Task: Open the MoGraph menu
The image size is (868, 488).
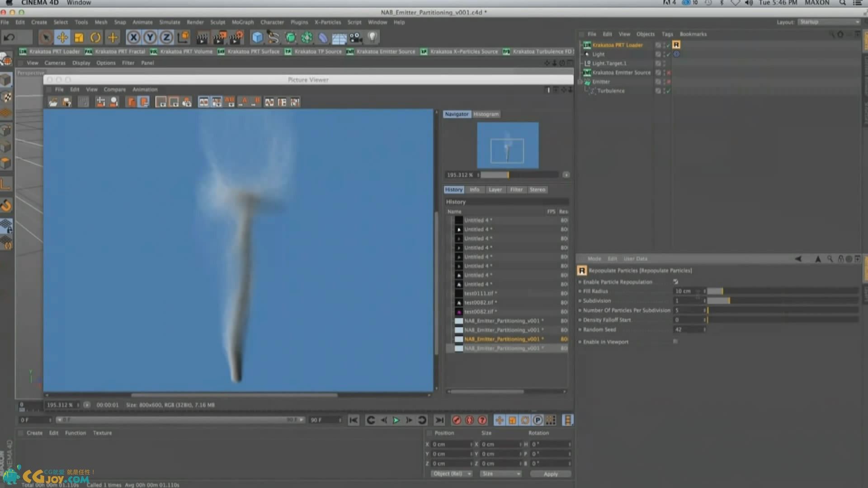Action: click(x=243, y=22)
